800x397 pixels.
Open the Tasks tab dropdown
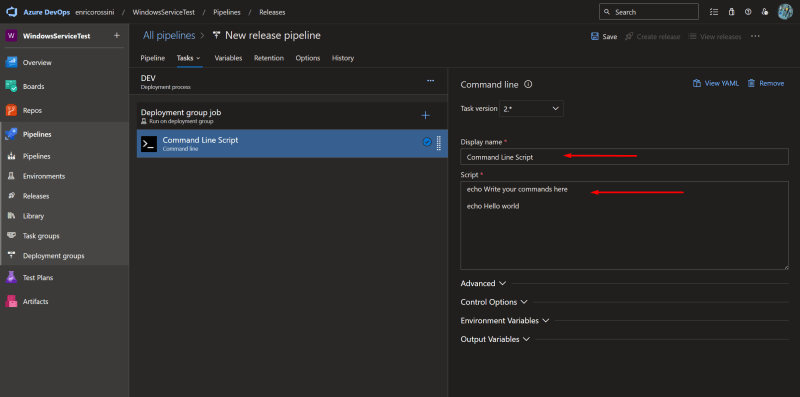189,58
